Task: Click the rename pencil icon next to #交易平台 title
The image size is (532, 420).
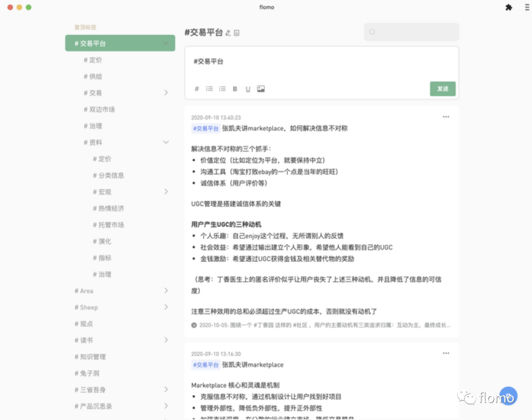Action: (228, 33)
